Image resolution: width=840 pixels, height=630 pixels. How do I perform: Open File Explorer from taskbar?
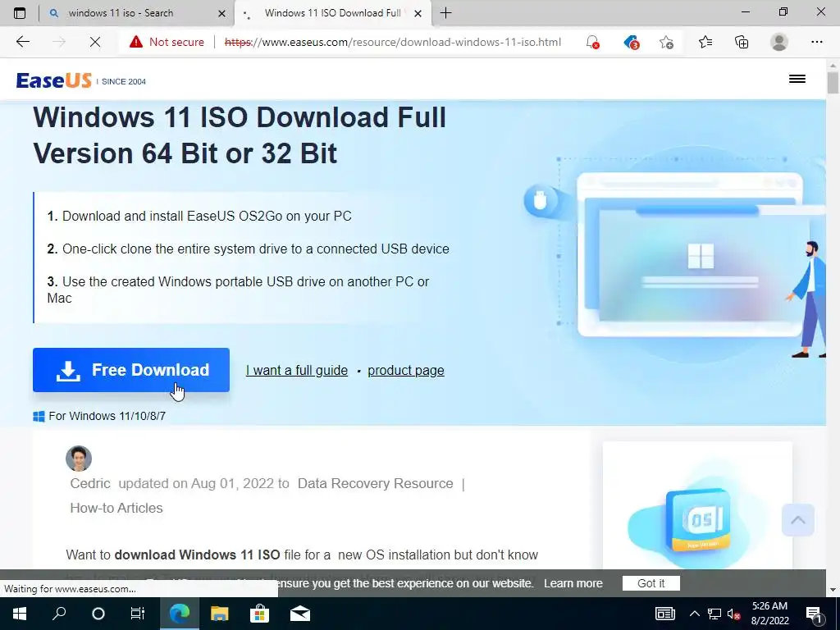(219, 614)
